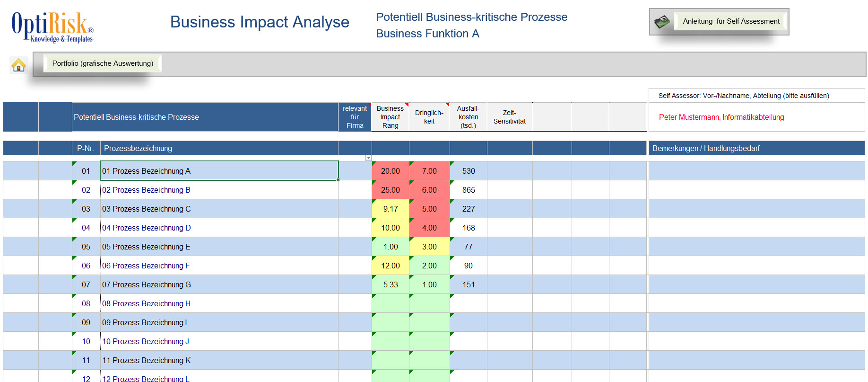Select the Business Impact Rang column header
Screen dimensions: 868x382
[x=390, y=117]
